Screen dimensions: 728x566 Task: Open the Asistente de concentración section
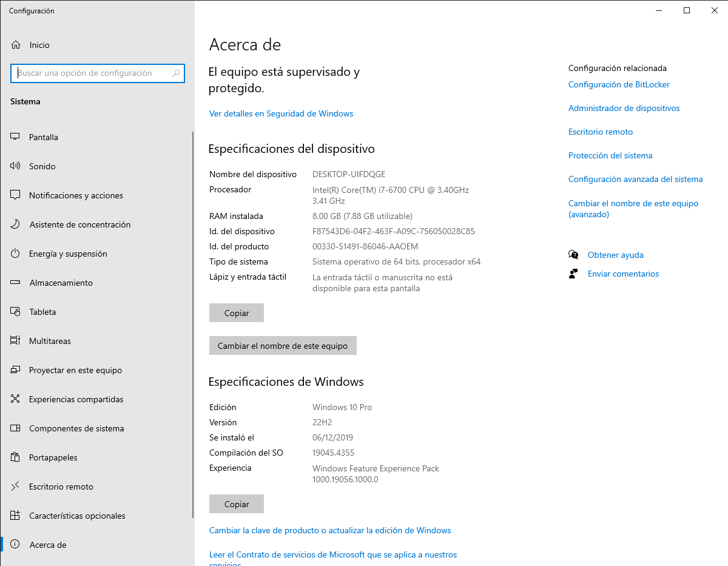pyautogui.click(x=79, y=224)
